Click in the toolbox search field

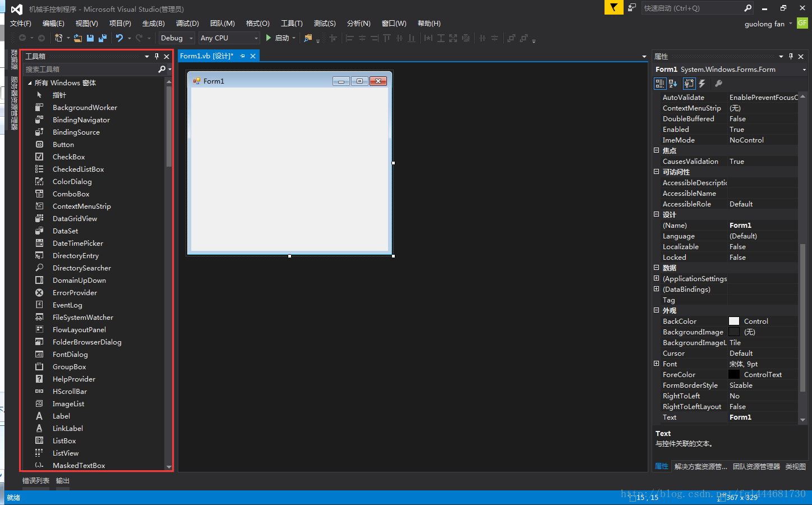coord(90,69)
